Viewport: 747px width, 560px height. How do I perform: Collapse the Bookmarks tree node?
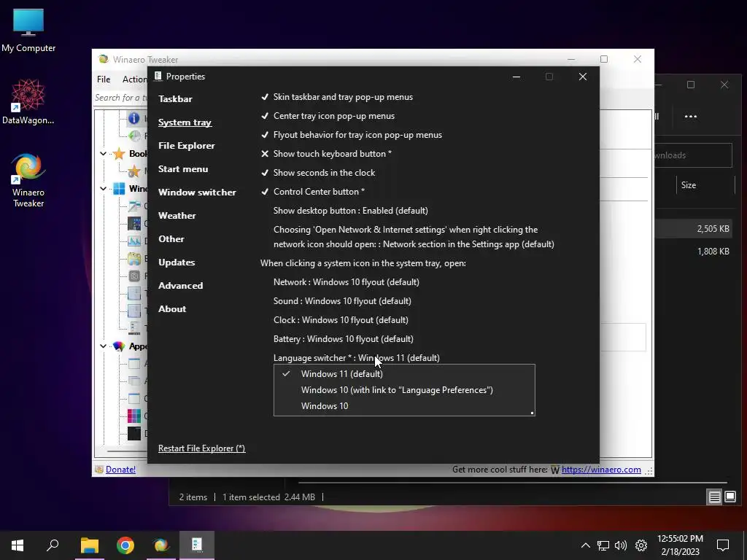[103, 153]
